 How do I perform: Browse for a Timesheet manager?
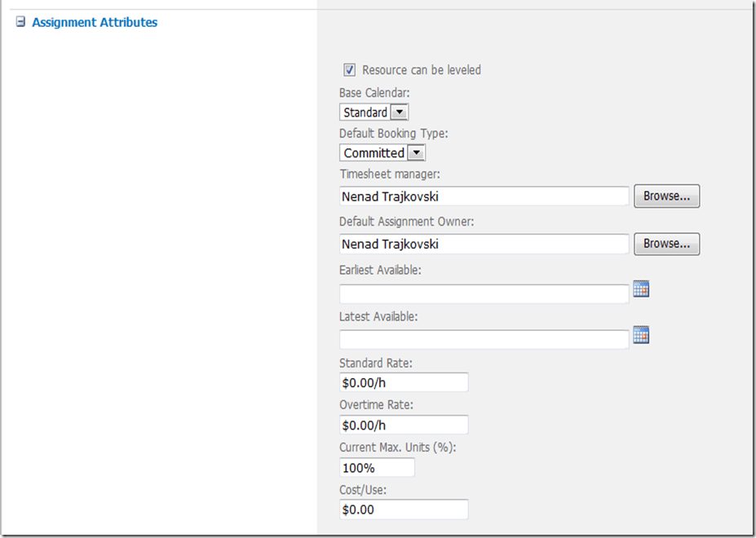tap(666, 196)
